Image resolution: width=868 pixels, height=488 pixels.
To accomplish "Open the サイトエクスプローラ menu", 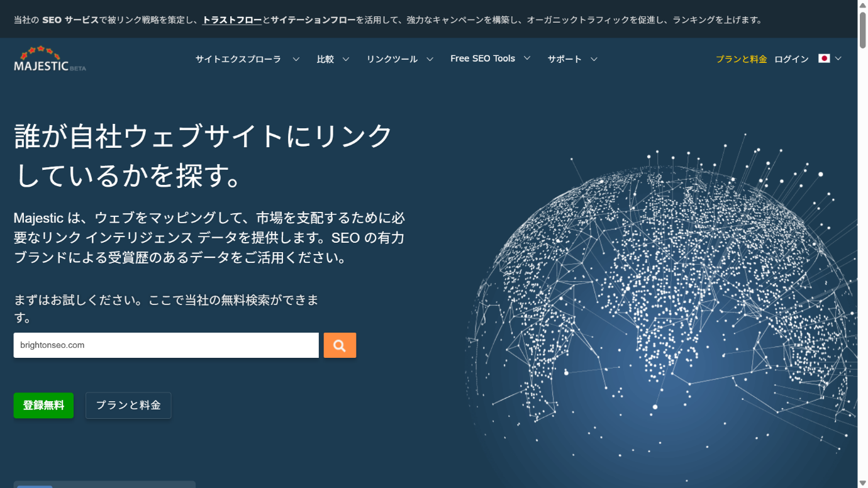I will pyautogui.click(x=238, y=59).
